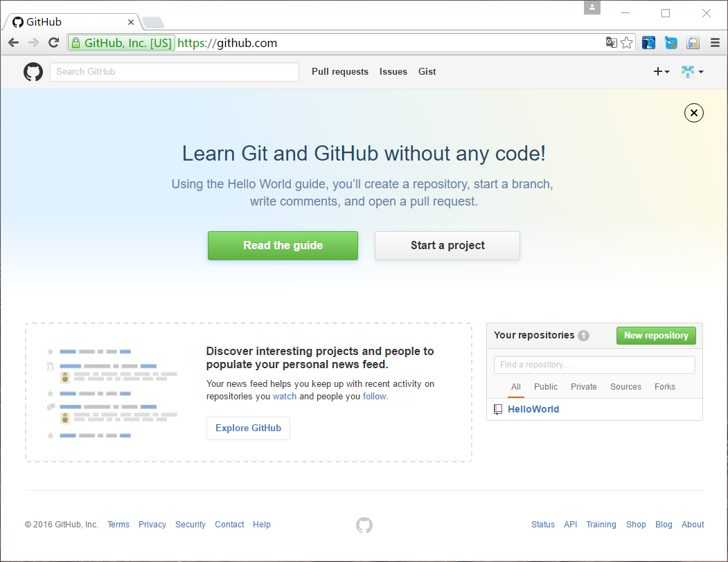Open the user avatar profile dropdown
Viewport: 728px width, 562px height.
692,71
